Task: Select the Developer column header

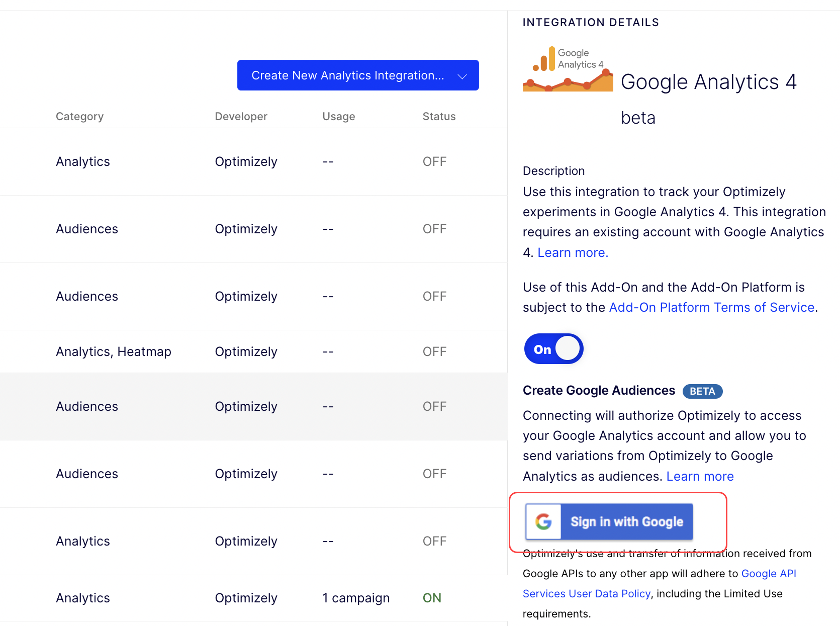Action: (x=241, y=116)
